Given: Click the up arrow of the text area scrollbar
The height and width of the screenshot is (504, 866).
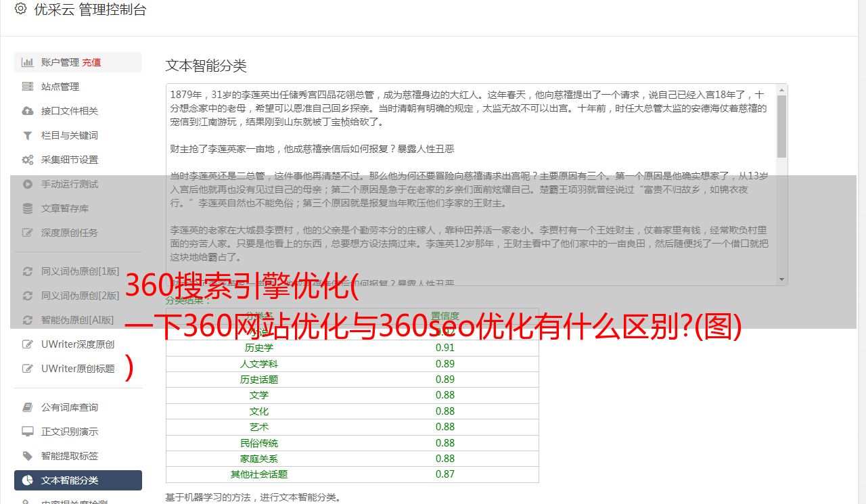Looking at the screenshot, I should click(781, 90).
